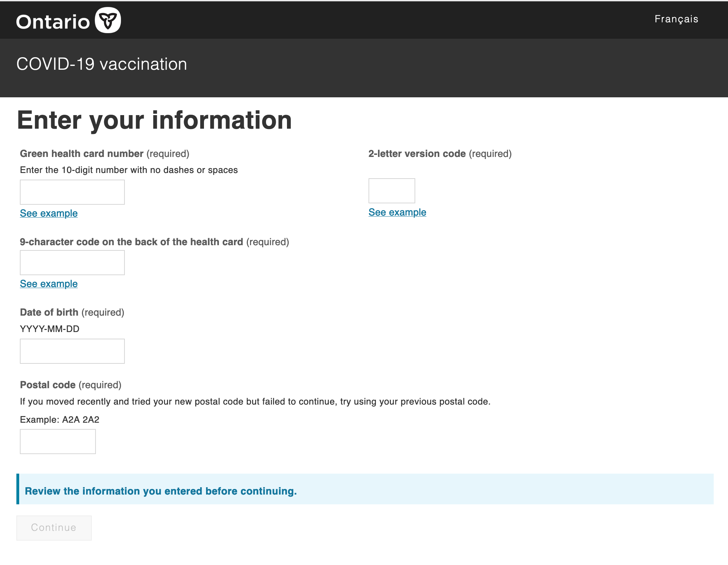The height and width of the screenshot is (565, 728).
Task: Click the Continue button
Action: pyautogui.click(x=54, y=528)
